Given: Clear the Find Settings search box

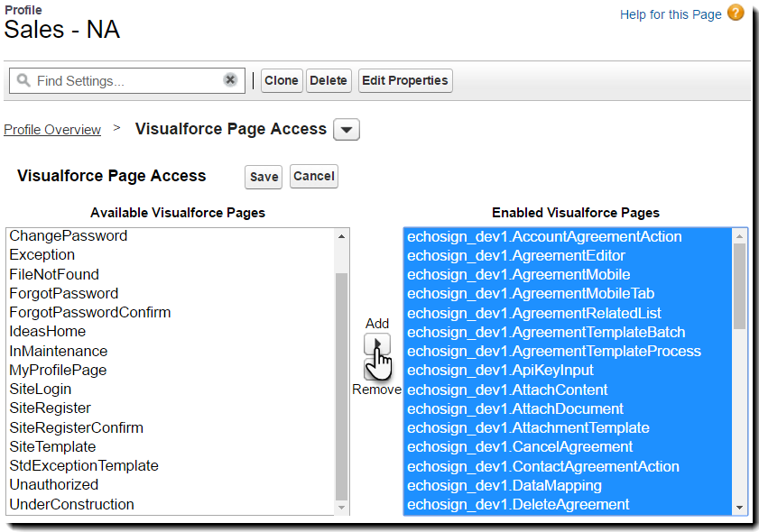Looking at the screenshot, I should point(230,80).
